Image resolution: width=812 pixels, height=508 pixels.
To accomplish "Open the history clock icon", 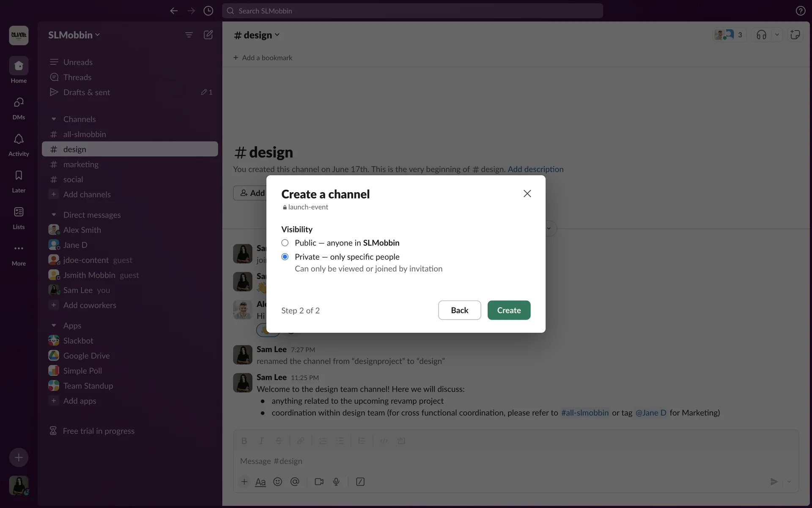I will (x=208, y=11).
